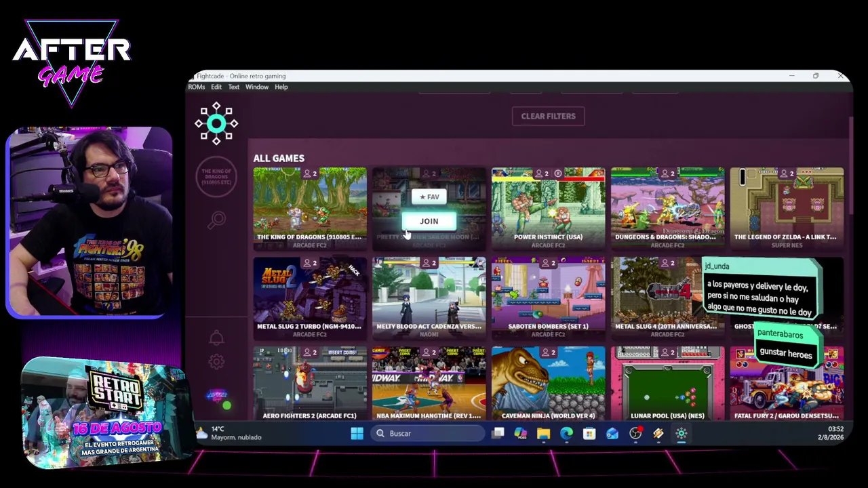Image resolution: width=868 pixels, height=488 pixels.
Task: Open File Explorer from the taskbar
Action: pyautogui.click(x=544, y=434)
